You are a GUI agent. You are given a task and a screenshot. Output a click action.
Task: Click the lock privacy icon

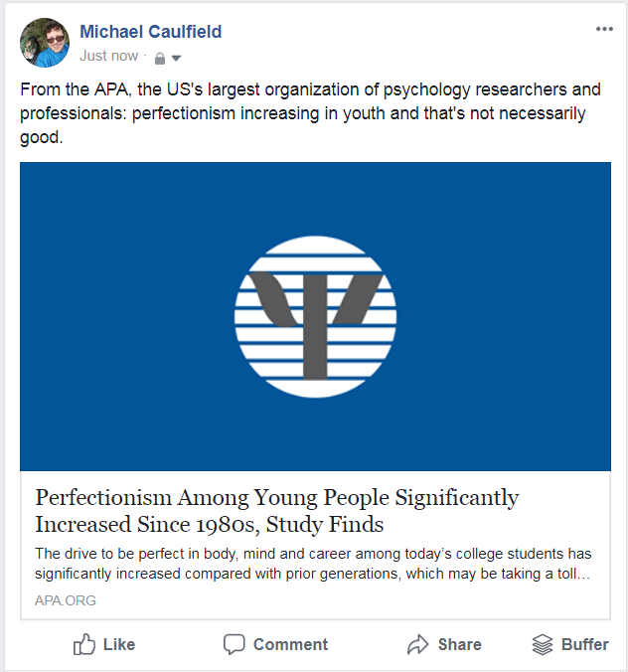160,58
